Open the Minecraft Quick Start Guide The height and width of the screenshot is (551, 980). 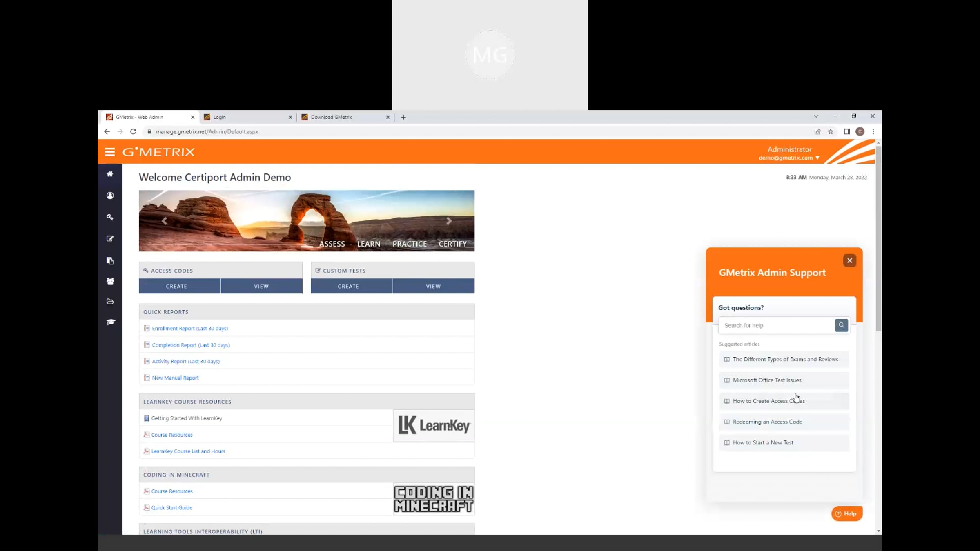[x=171, y=508]
